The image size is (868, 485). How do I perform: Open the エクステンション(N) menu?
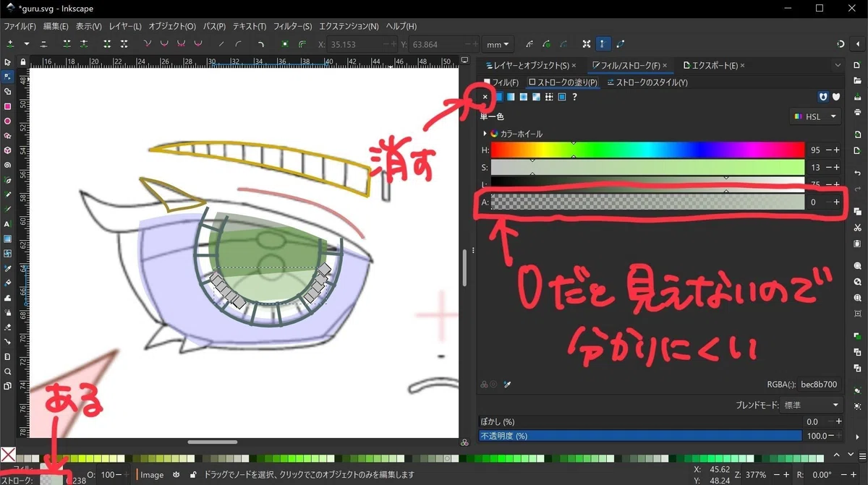point(349,26)
